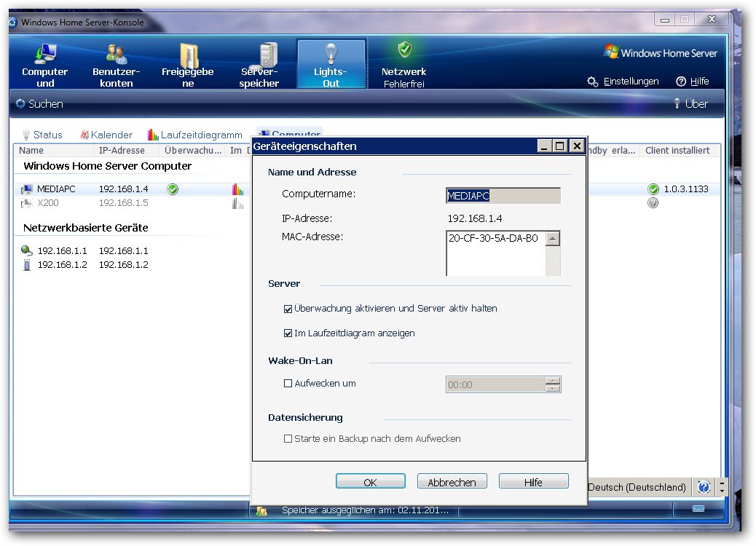Close the Windows Home Server-Konsole window

712,19
